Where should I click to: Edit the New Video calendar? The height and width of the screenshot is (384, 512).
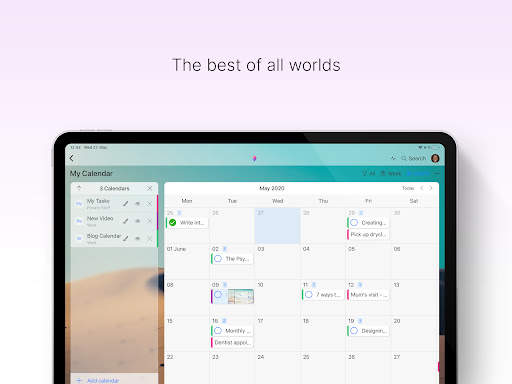pos(125,221)
